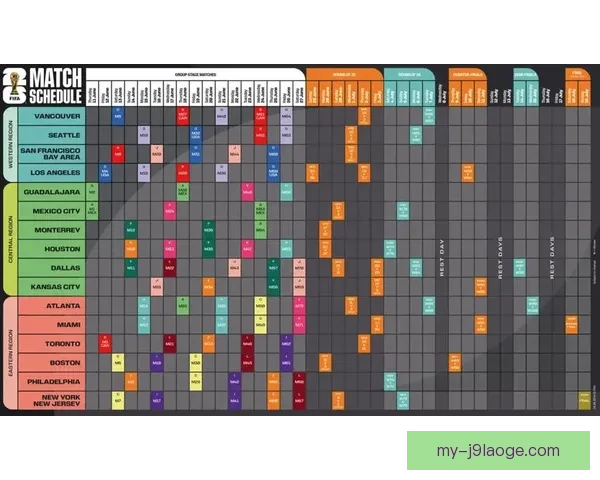Select the Quarter-Finals header

(468, 74)
